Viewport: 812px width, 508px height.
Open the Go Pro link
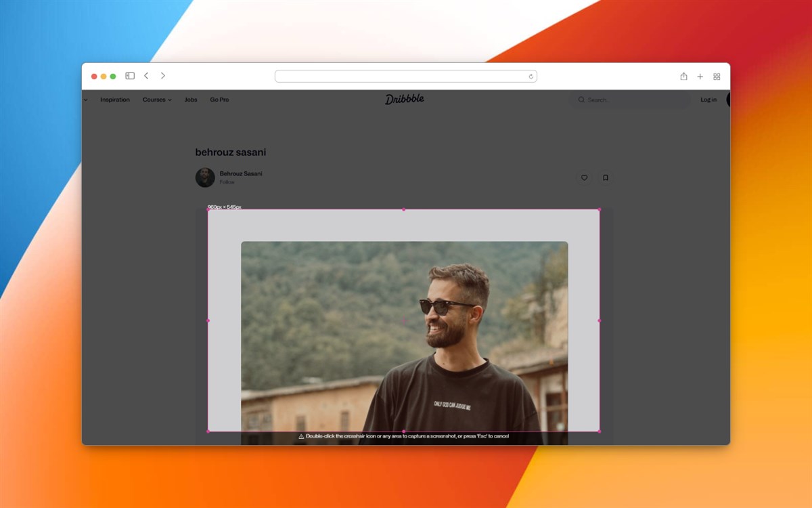pos(219,100)
